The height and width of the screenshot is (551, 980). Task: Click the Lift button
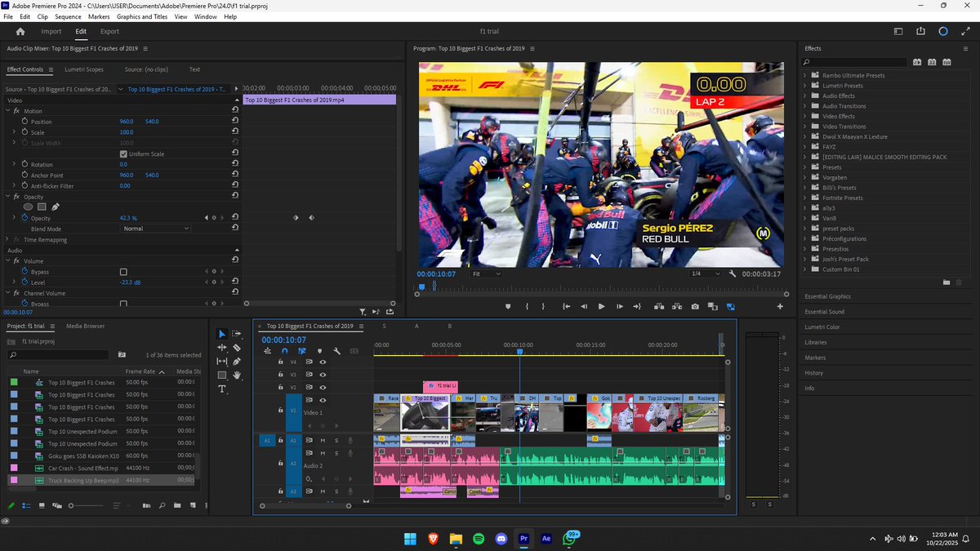[658, 306]
